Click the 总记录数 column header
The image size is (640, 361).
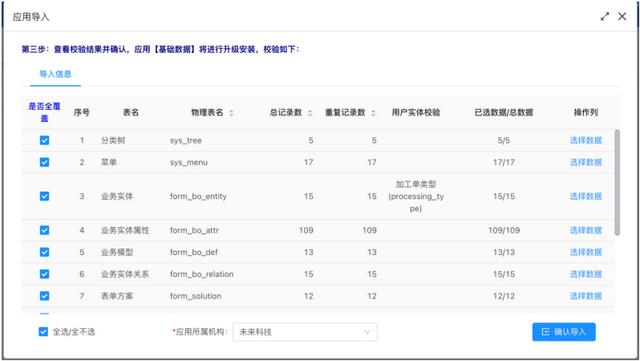[x=286, y=112]
